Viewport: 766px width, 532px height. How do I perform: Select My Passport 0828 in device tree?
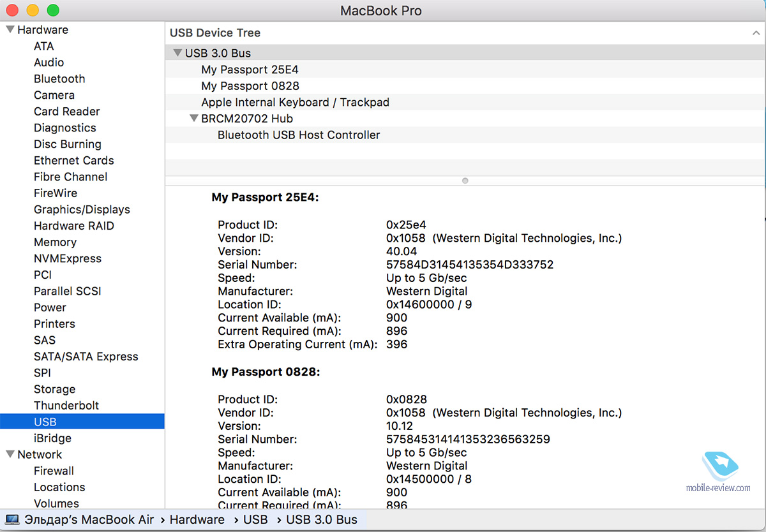250,86
